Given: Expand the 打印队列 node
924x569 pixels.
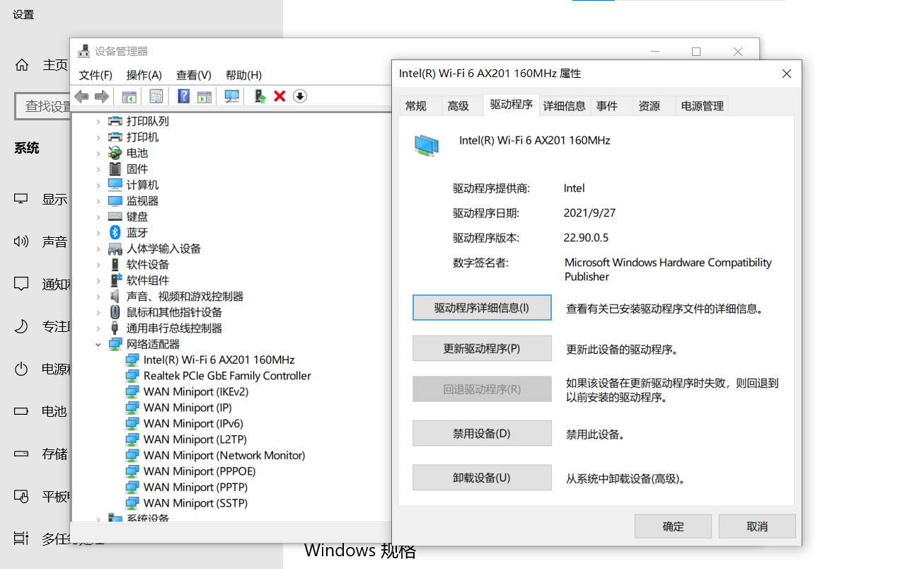Looking at the screenshot, I should pos(98,121).
